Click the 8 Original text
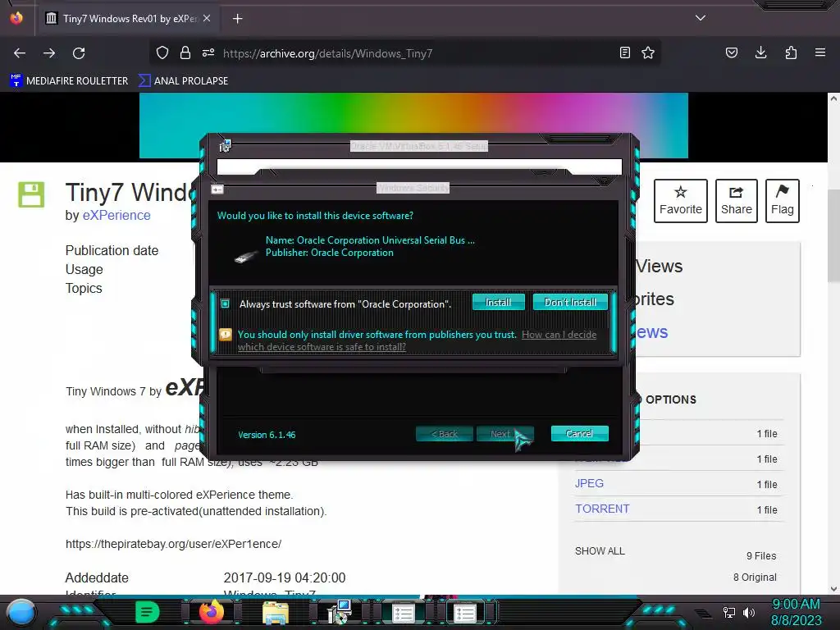840x630 pixels. coord(755,577)
